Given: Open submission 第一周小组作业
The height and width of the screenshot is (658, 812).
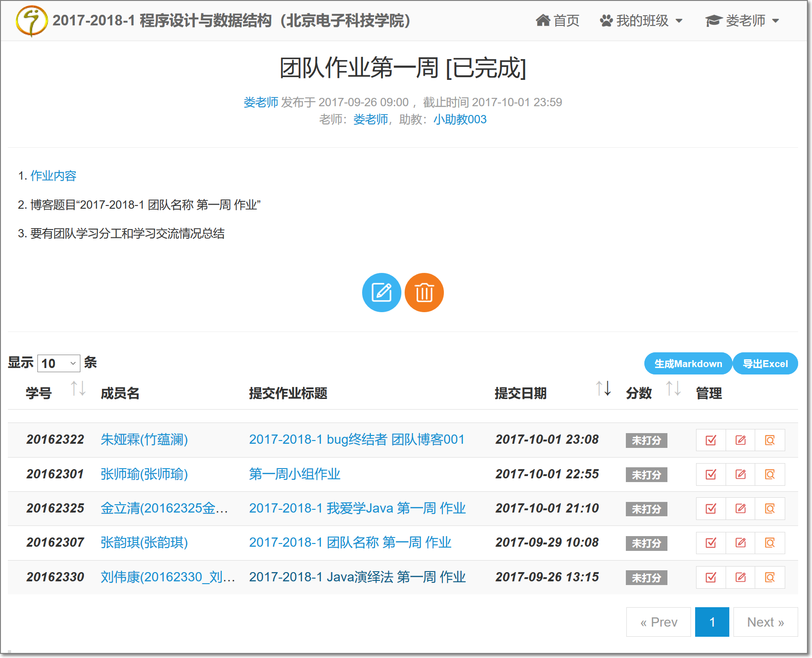Looking at the screenshot, I should click(x=295, y=474).
